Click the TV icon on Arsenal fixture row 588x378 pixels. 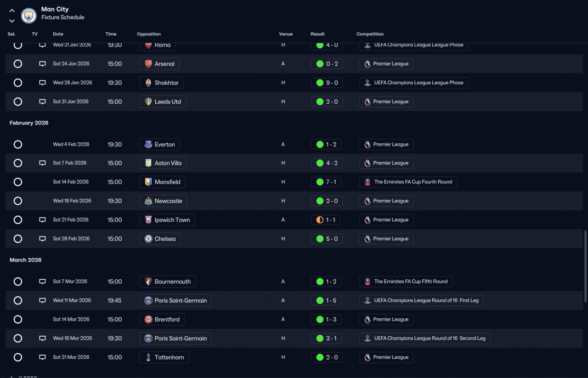pos(42,64)
